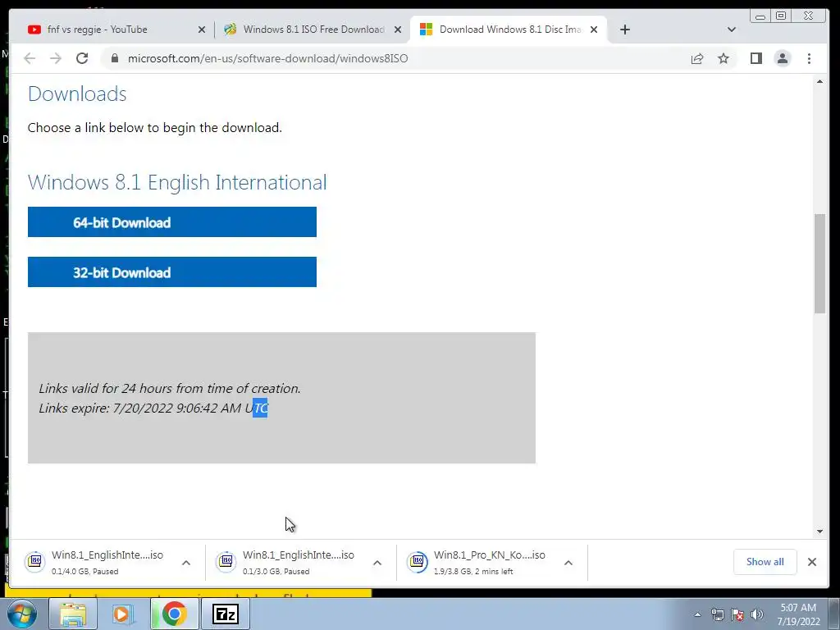Viewport: 840px width, 630px height.
Task: Click the Chrome taskbar icon
Action: (x=174, y=614)
